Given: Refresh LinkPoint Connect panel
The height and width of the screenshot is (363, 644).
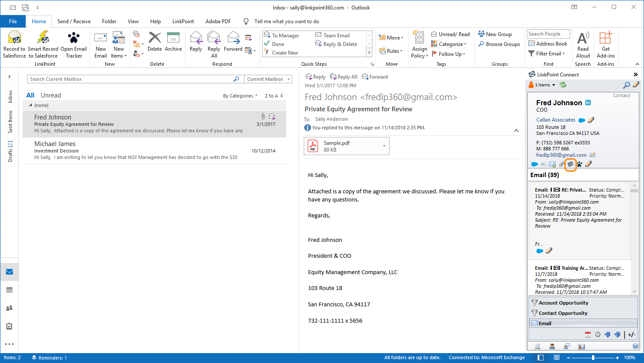Looking at the screenshot, I should 563,85.
